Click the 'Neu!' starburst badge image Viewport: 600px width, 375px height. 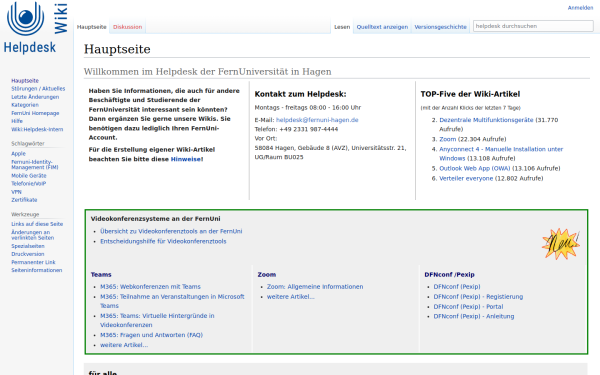pyautogui.click(x=561, y=244)
